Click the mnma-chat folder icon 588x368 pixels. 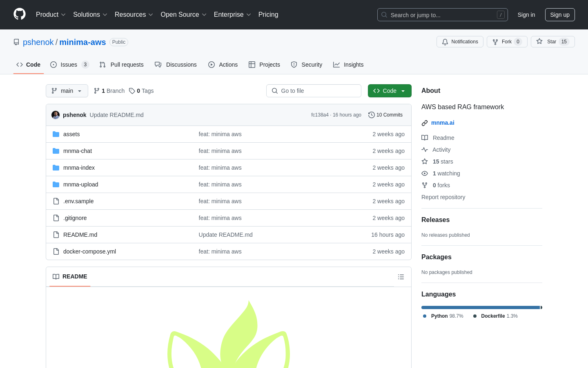coord(56,151)
